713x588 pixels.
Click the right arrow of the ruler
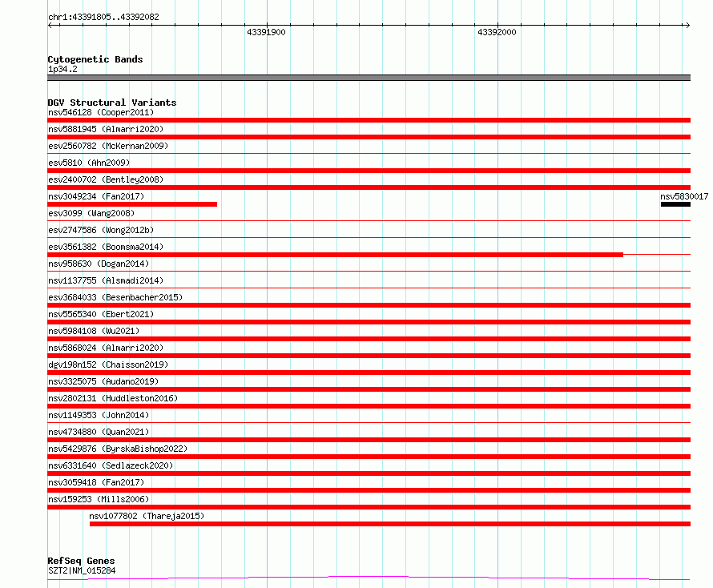click(x=687, y=25)
